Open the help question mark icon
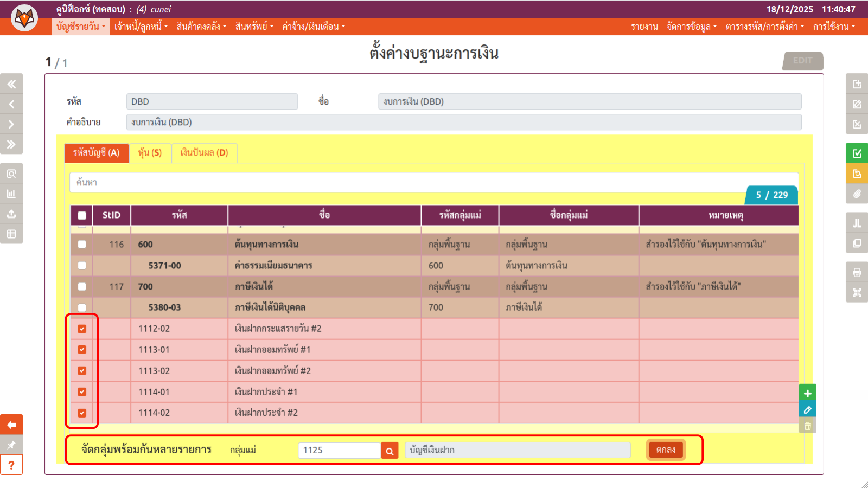This screenshot has height=488, width=868. pyautogui.click(x=11, y=465)
